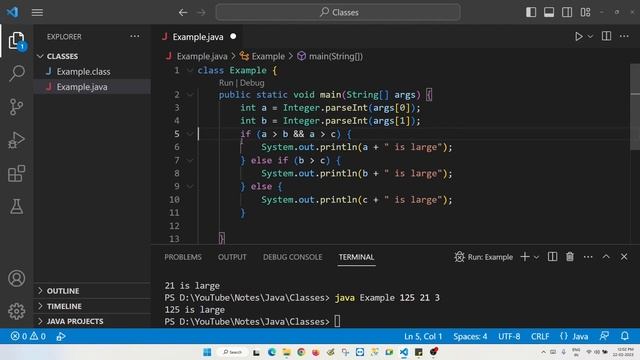Fold the class Example block at line 1
640x360 pixels.
(190, 70)
